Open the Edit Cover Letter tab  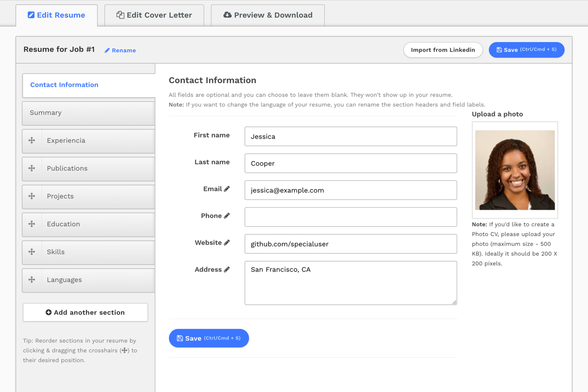click(x=154, y=15)
